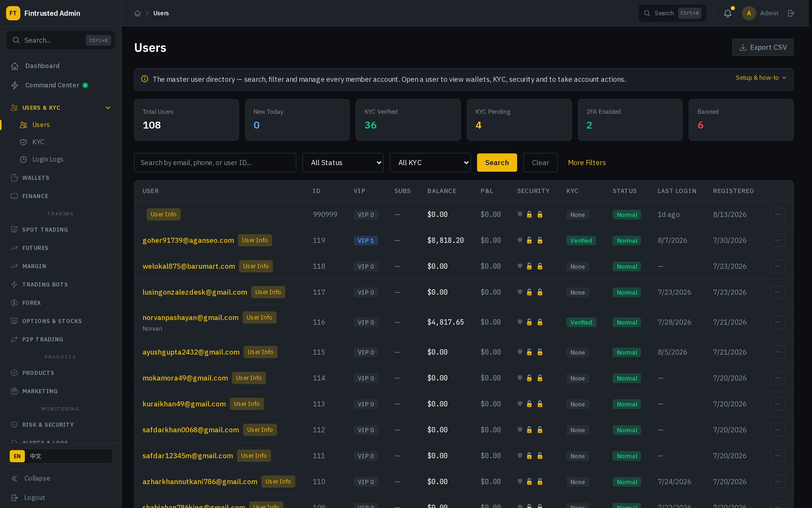Click the top bar Search box

tap(672, 13)
